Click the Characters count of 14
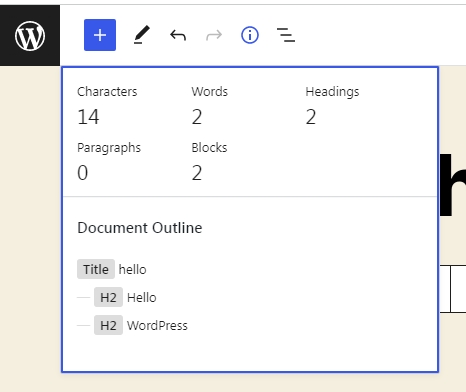The height and width of the screenshot is (392, 466). click(x=88, y=117)
